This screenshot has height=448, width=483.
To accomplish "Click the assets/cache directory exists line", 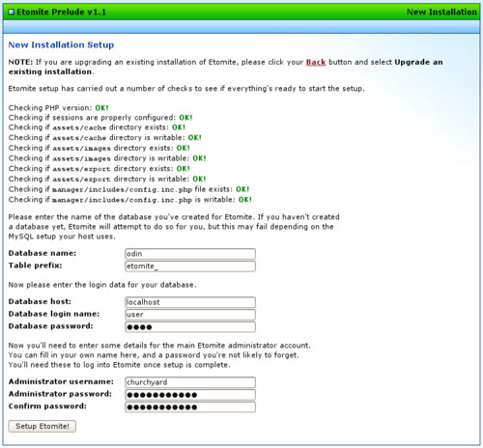I will click(97, 127).
